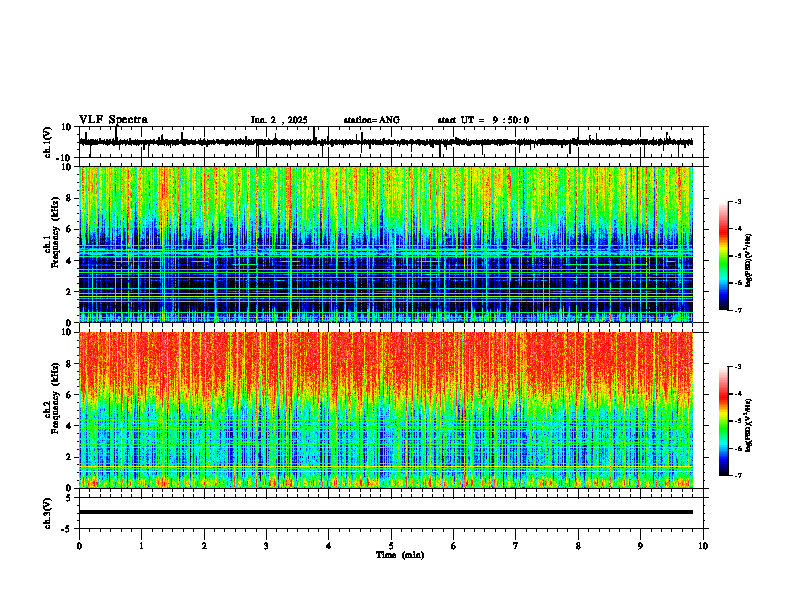Image resolution: width=792 pixels, height=612 pixels.
Task: Click time axis tick label '5'
Action: 391,546
